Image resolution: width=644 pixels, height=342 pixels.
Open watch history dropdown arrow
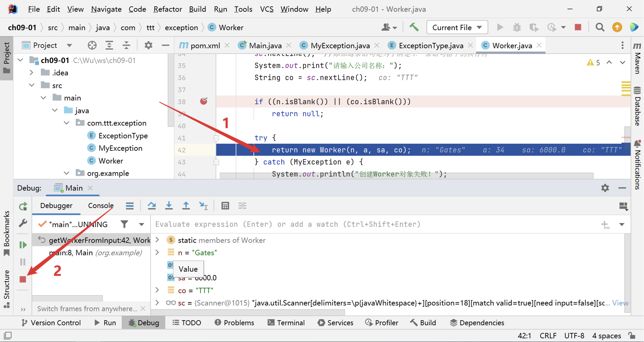point(622,225)
